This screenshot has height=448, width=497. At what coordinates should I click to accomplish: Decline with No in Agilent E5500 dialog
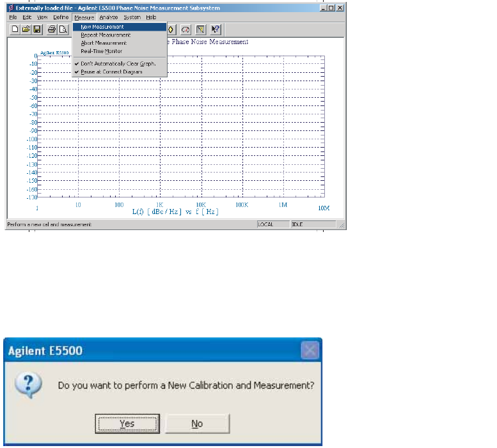[197, 424]
